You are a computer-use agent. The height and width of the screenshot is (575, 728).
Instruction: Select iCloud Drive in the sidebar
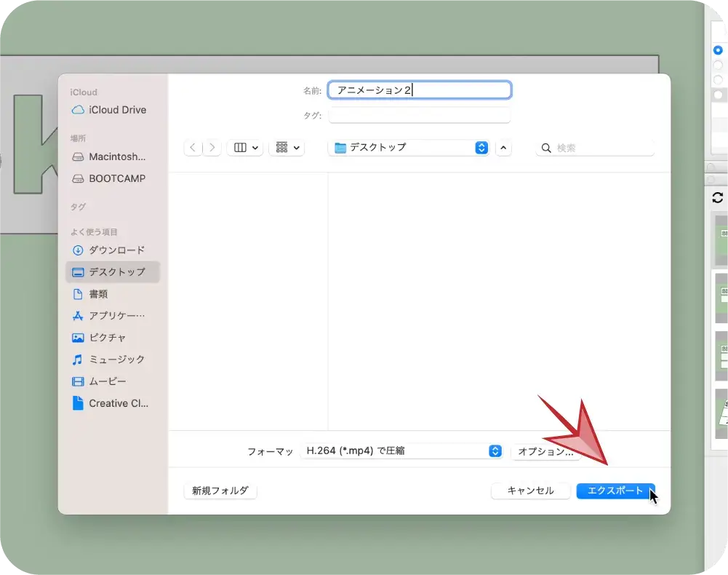click(116, 110)
